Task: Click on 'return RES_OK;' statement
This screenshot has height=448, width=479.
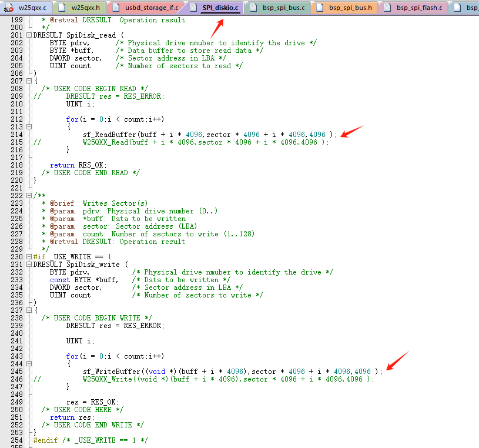Action: tap(79, 165)
